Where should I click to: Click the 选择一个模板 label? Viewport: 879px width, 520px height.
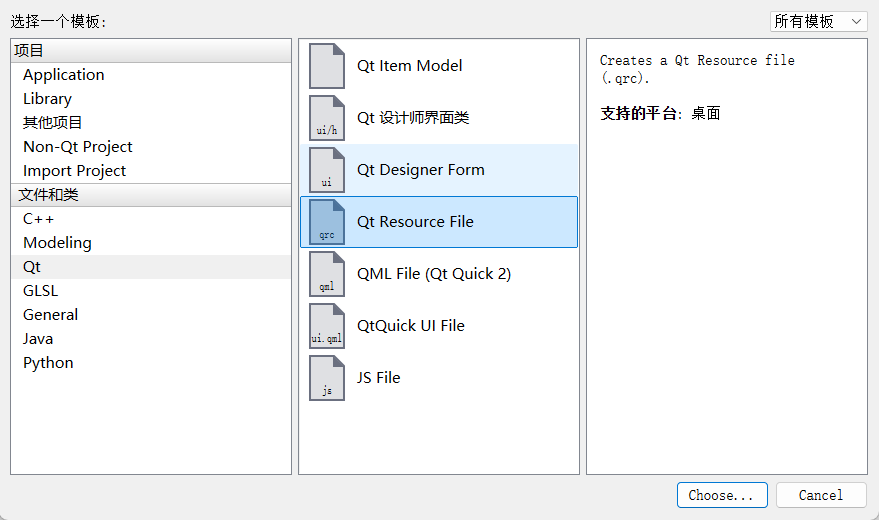[x=58, y=22]
